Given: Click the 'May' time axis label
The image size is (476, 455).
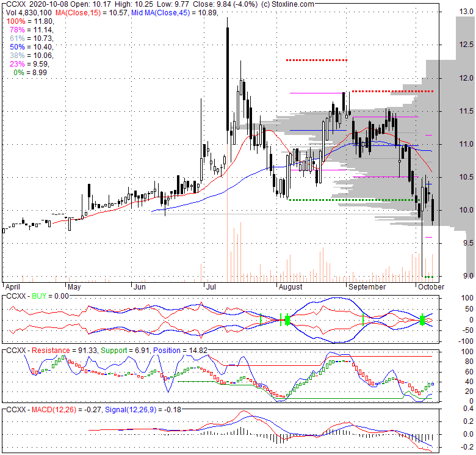Looking at the screenshot, I should coord(74,287).
